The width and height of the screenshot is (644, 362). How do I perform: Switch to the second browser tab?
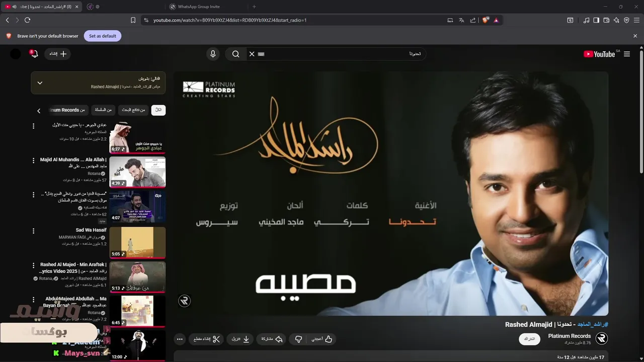pos(123,7)
